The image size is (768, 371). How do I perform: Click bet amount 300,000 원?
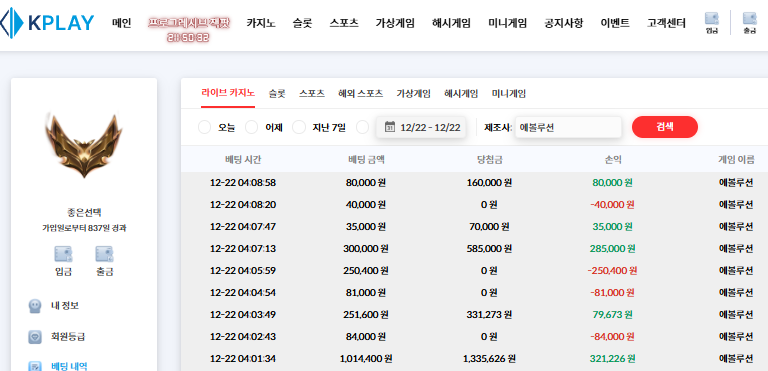coord(366,248)
